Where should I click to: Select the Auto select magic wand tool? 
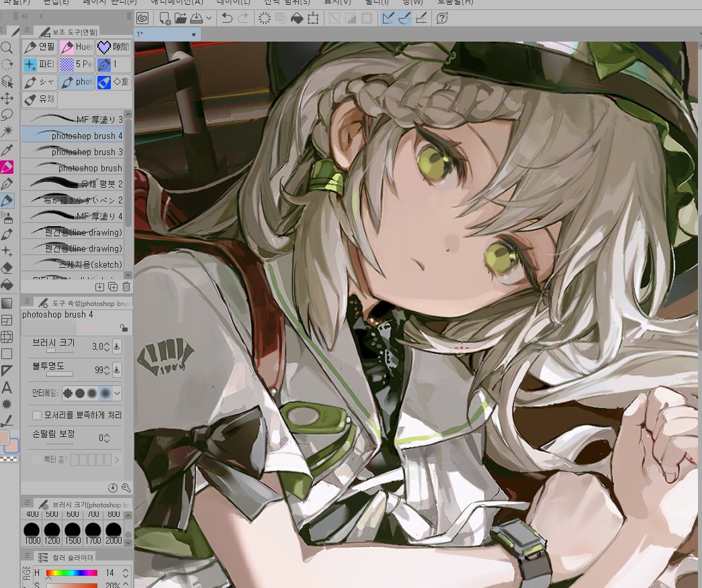click(x=7, y=132)
